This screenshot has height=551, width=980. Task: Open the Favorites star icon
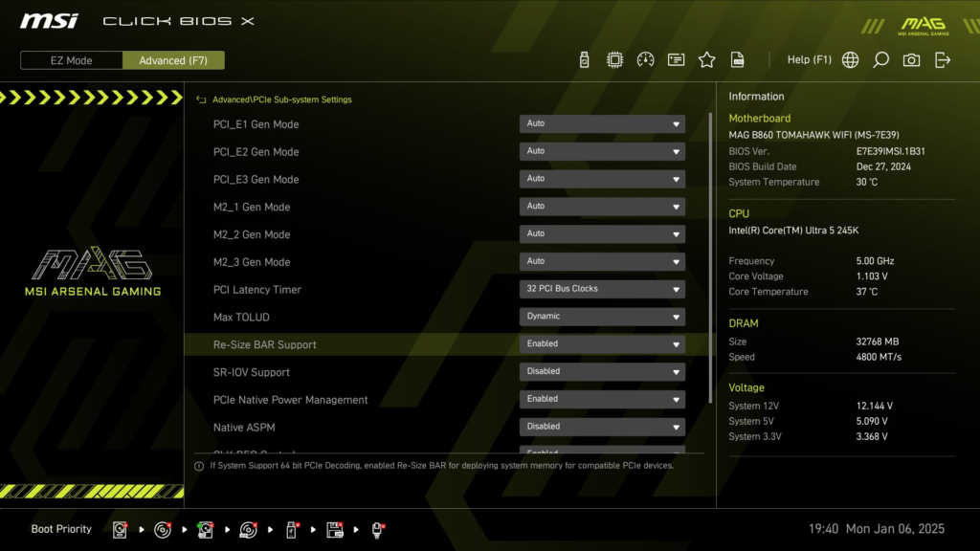[x=706, y=59]
